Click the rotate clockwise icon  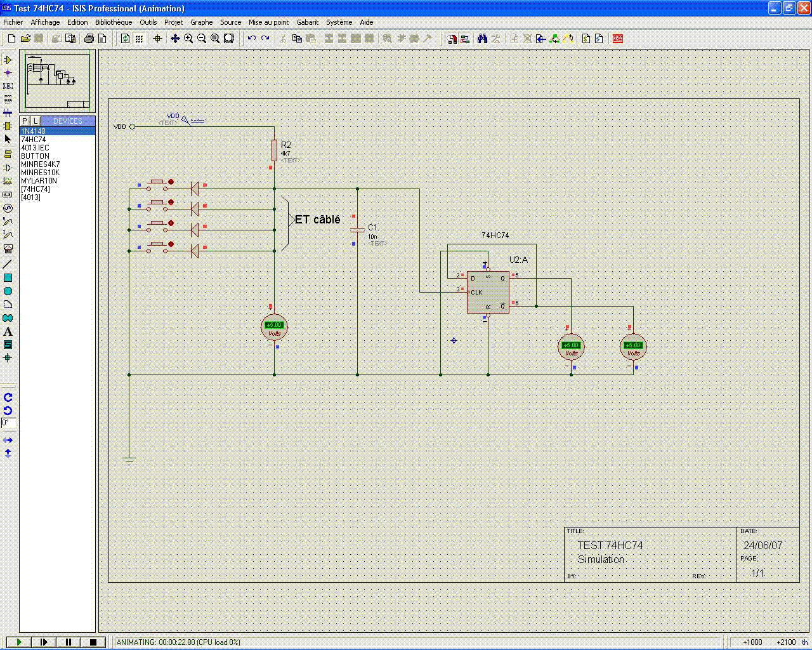8,397
